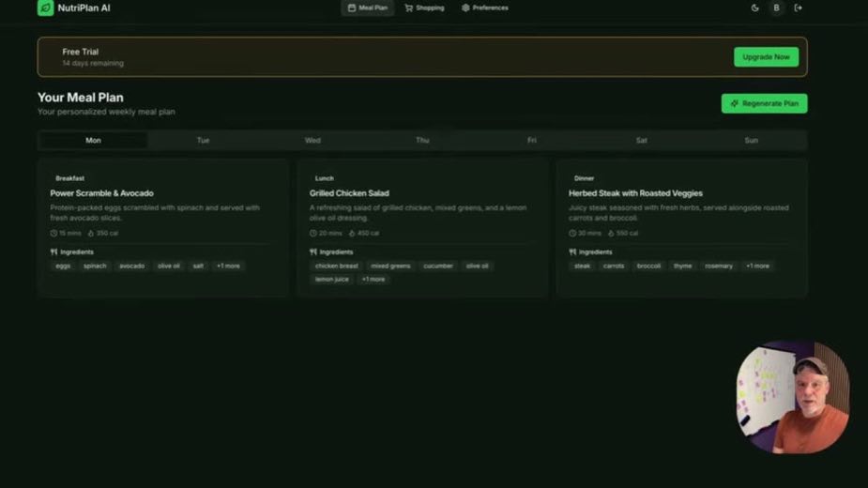The height and width of the screenshot is (488, 868).
Task: Switch to the Tue day tab
Action: (204, 140)
